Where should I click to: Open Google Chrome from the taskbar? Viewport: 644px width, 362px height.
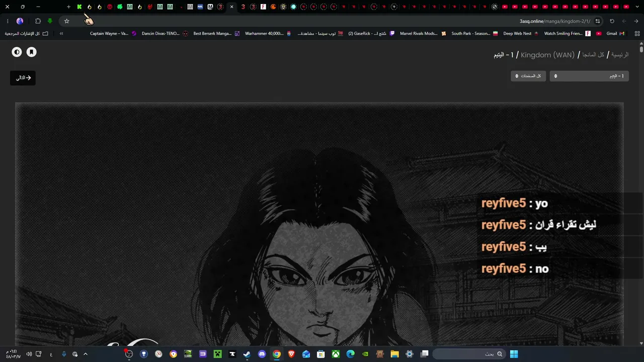click(277, 354)
